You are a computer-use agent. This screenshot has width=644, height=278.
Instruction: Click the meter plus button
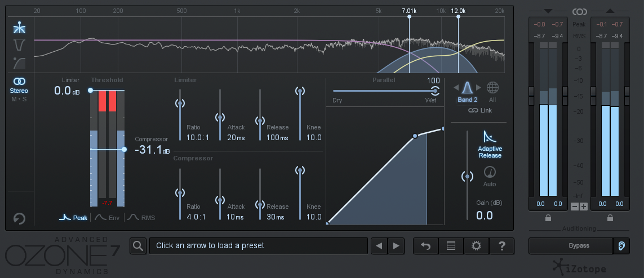coord(584,206)
